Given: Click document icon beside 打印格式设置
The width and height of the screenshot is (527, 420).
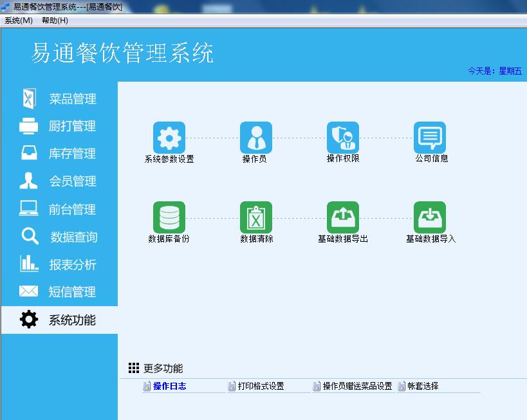Looking at the screenshot, I should [x=232, y=386].
